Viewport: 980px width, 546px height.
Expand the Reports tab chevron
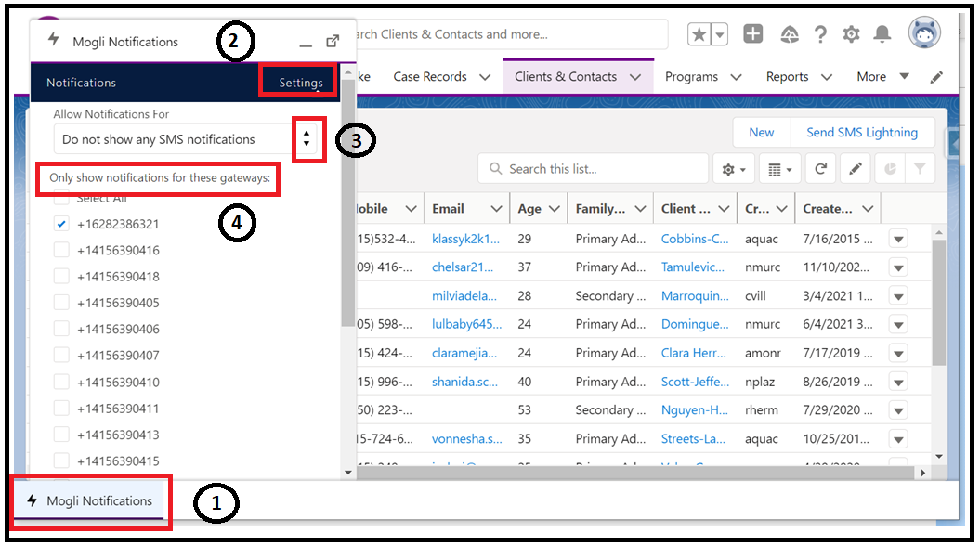[826, 77]
